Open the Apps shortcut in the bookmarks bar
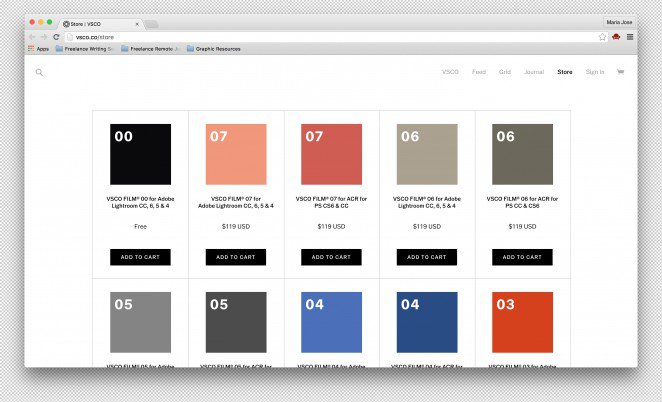Screen dimensions: 662x402 (x=38, y=49)
